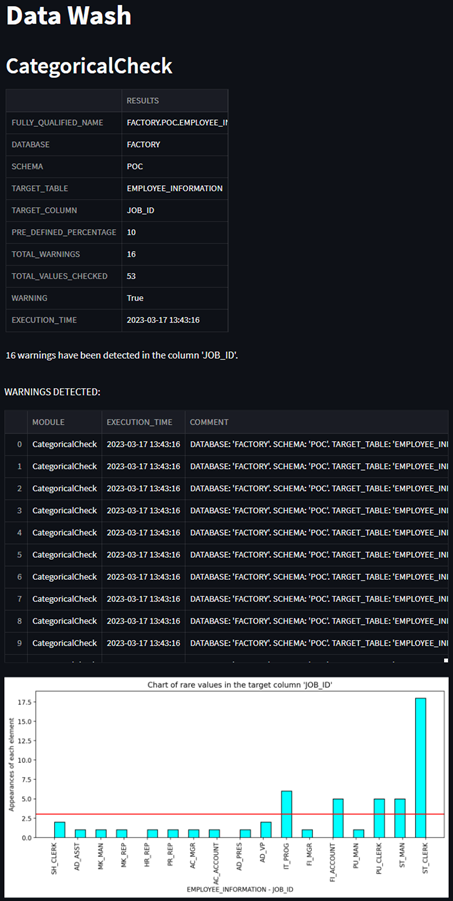Select CategoricalCheck cell in row 9

pos(64,643)
